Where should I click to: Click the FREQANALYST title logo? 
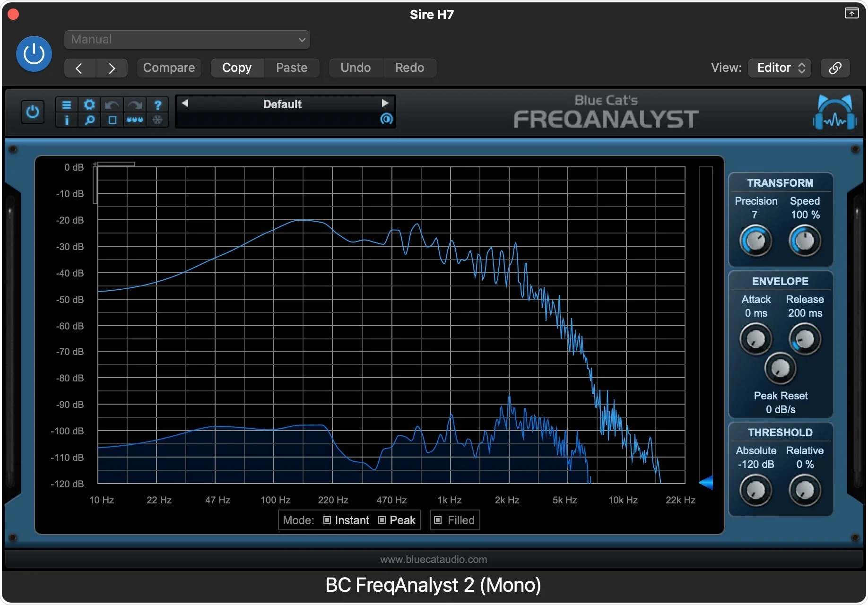point(606,119)
